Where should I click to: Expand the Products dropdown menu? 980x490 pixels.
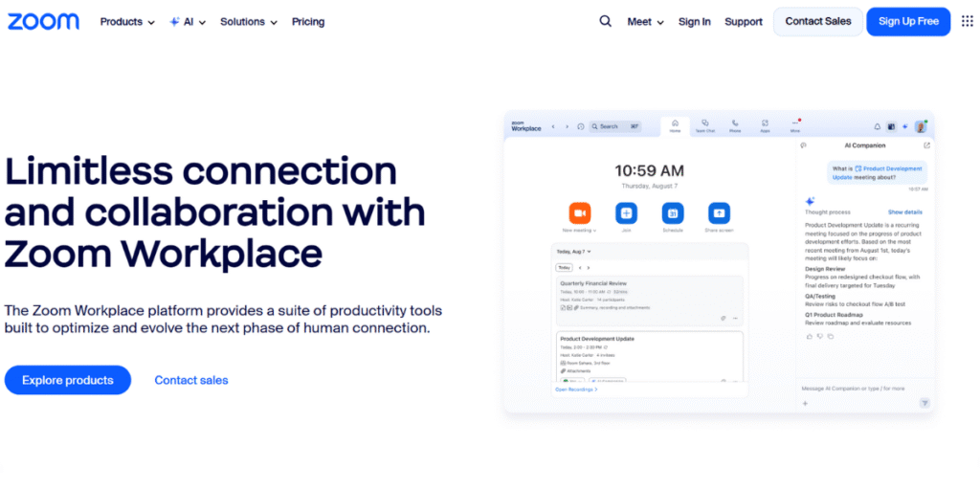tap(127, 21)
